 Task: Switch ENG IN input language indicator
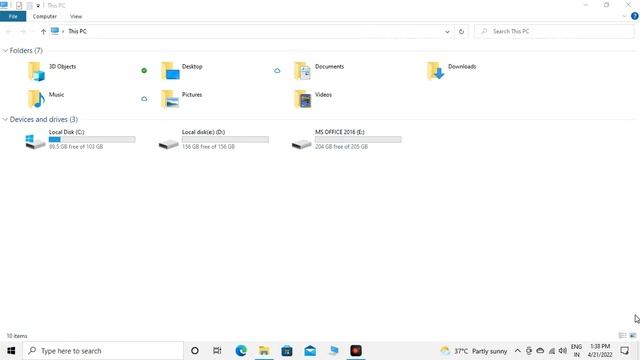(576, 351)
